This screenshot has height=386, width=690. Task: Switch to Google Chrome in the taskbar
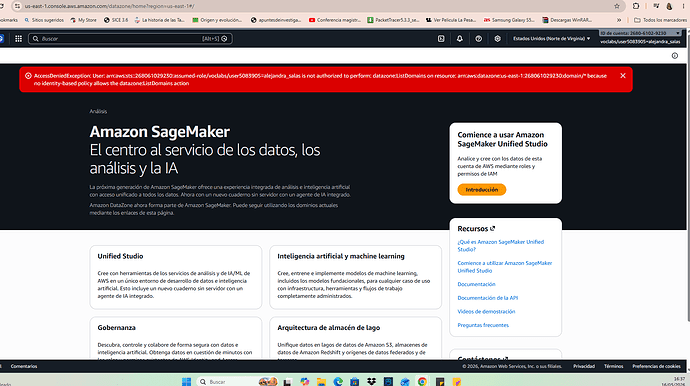[x=422, y=382]
